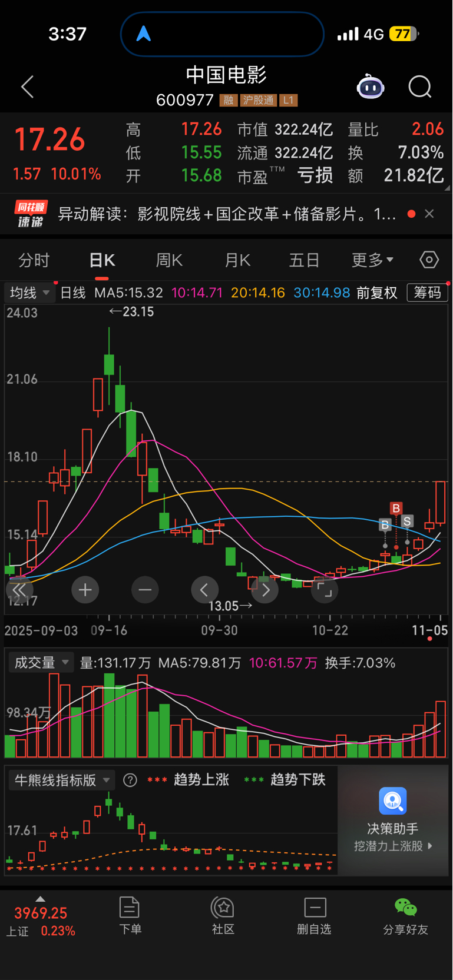This screenshot has height=980, width=453.
Task: Expand the 更多 periods dropdown
Action: [x=373, y=260]
